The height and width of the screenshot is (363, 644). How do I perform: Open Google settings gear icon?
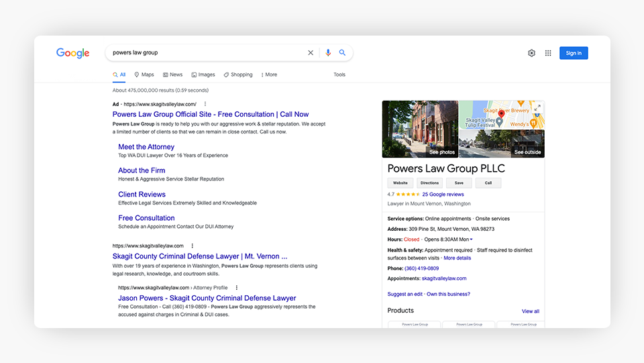click(531, 53)
